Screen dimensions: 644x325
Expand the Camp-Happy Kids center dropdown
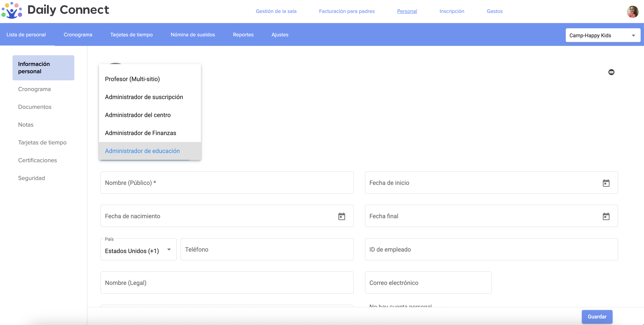coord(602,35)
